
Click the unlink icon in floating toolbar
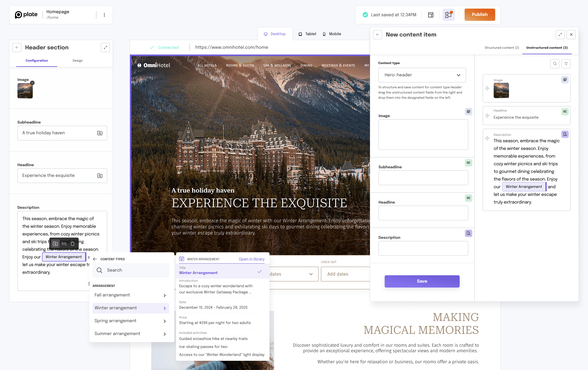pos(64,244)
